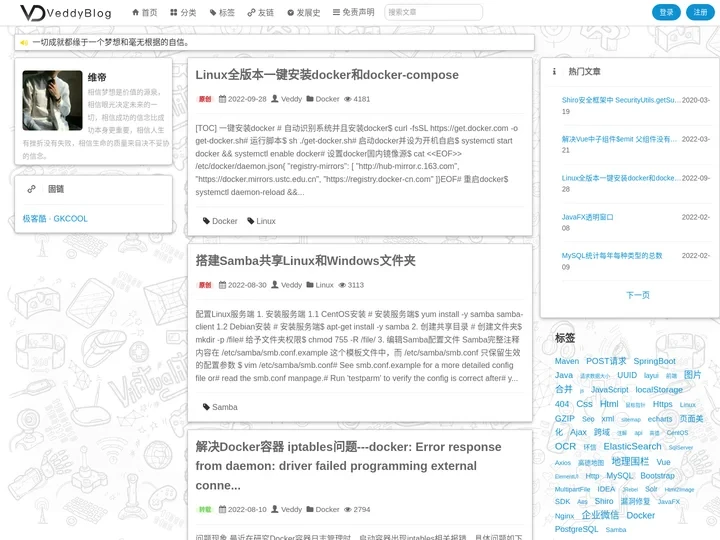Click the info icon beside 热门文章
Viewport: 720px width, 540px height.
[x=554, y=71]
